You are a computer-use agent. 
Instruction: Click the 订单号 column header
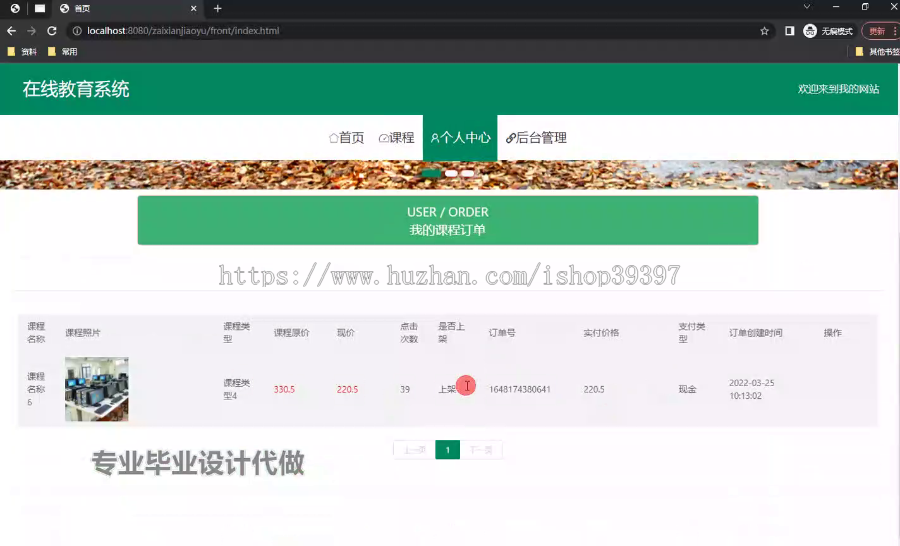coord(502,332)
